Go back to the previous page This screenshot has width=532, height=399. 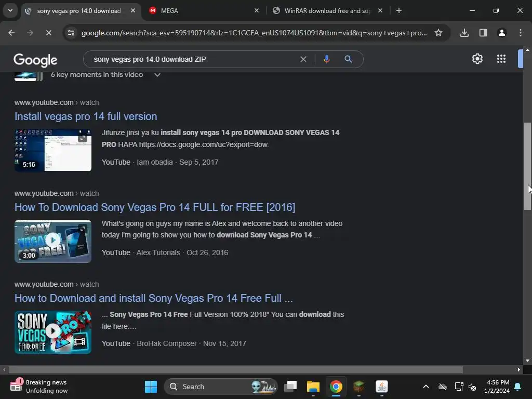(11, 33)
